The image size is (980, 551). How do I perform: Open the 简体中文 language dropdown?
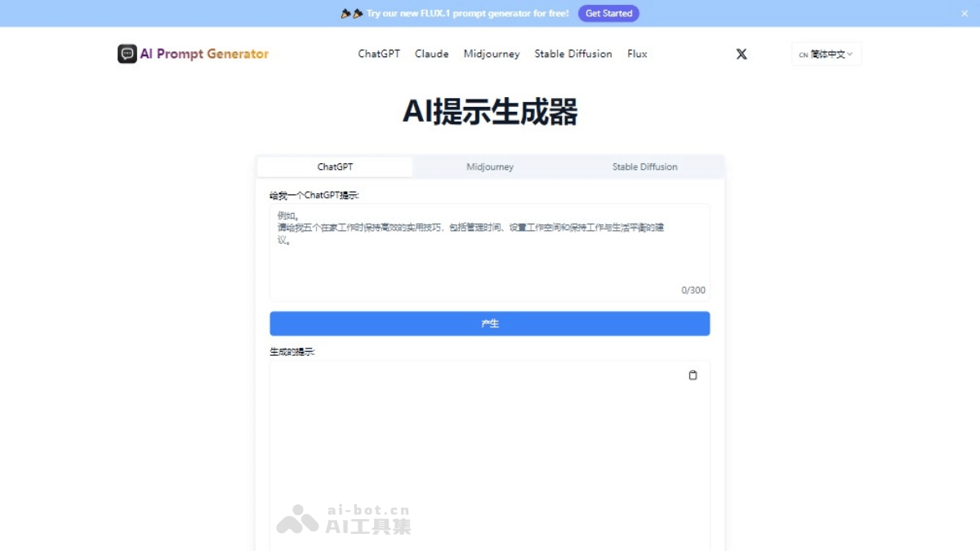[x=826, y=54]
